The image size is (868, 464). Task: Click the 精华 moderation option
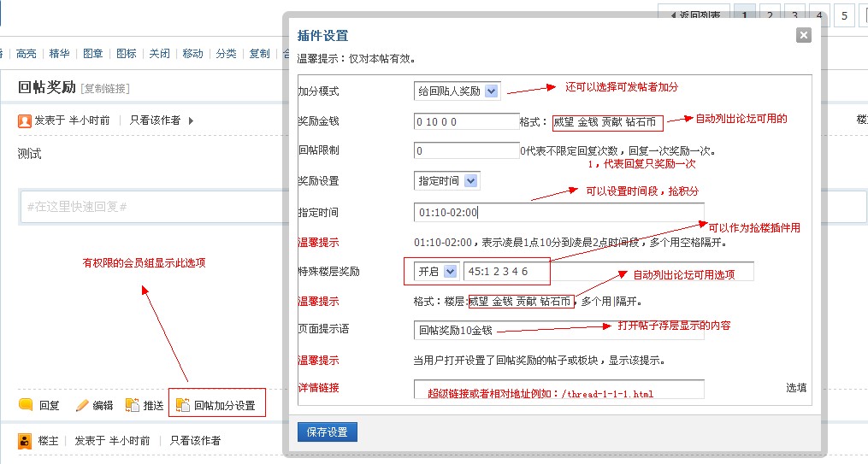pos(59,54)
